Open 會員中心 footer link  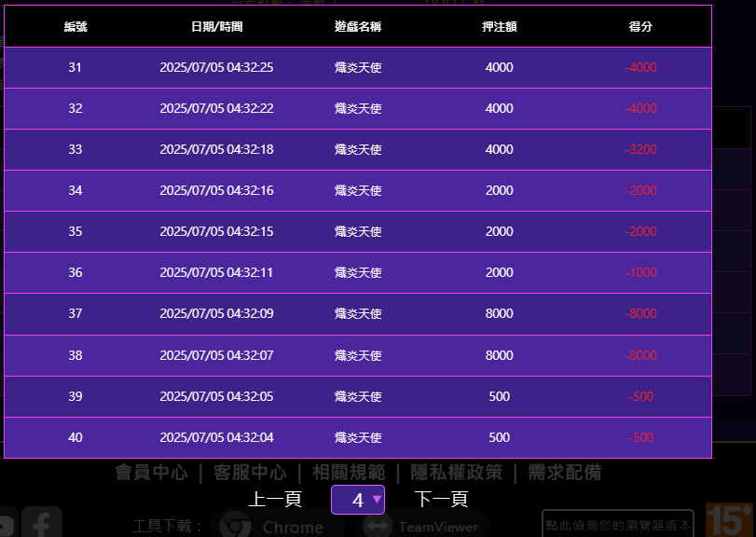click(x=151, y=473)
